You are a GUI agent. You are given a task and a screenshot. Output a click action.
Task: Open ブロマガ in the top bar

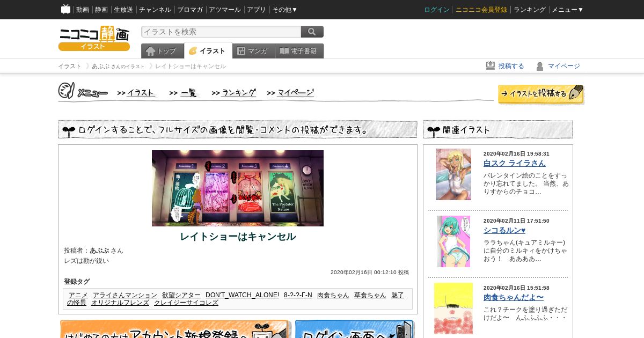[190, 10]
